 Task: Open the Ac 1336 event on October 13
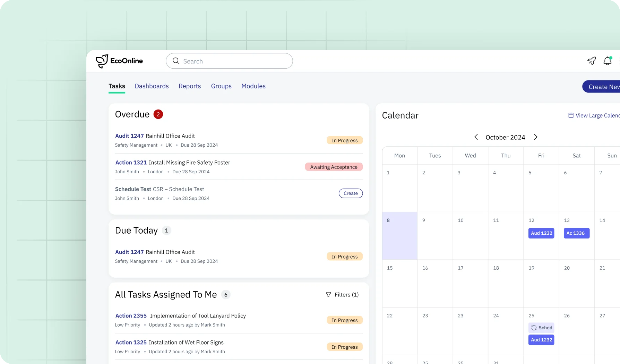[x=576, y=233]
